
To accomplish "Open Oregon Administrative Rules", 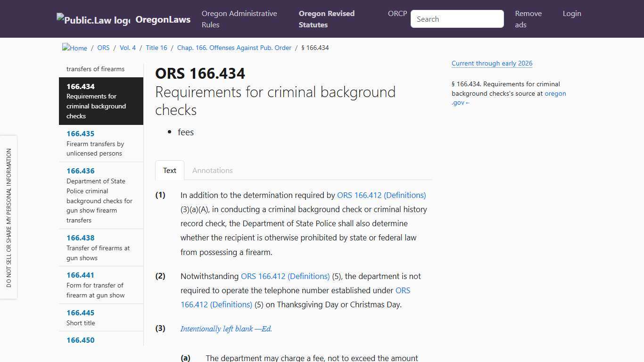I will coord(239,19).
